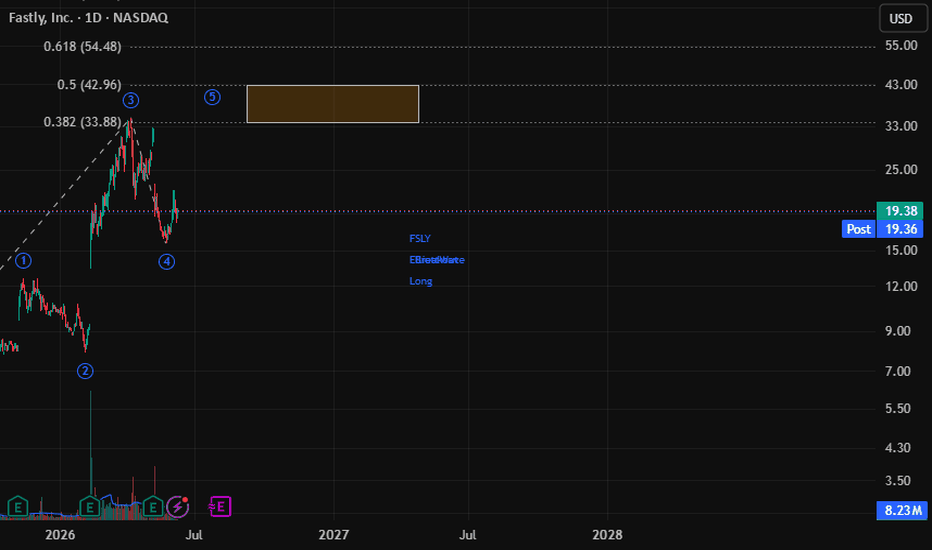Viewport: 932px width, 550px height.
Task: Select Elliott wave marker 2
Action: (85, 371)
